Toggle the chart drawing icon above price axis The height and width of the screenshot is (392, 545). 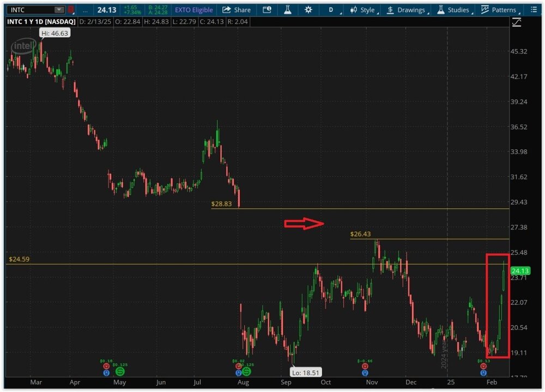point(516,22)
